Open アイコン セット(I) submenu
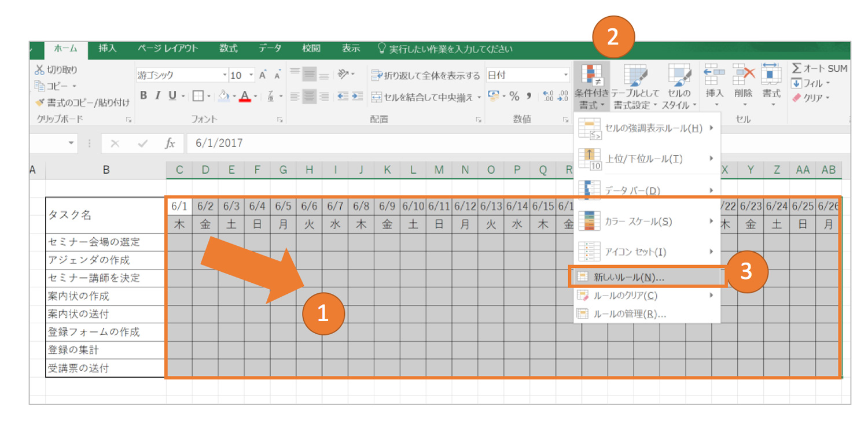 647,252
